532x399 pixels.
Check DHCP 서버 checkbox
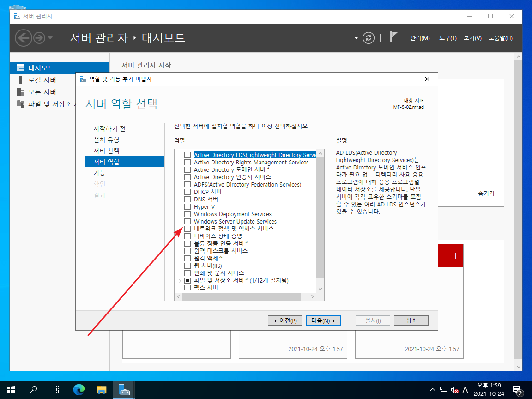coord(187,192)
